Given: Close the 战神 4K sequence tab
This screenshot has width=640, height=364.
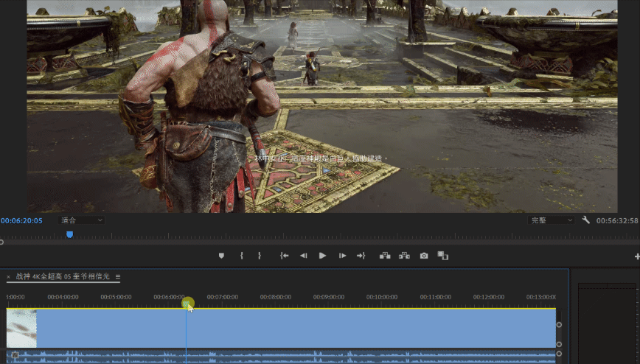Looking at the screenshot, I should tap(8, 277).
